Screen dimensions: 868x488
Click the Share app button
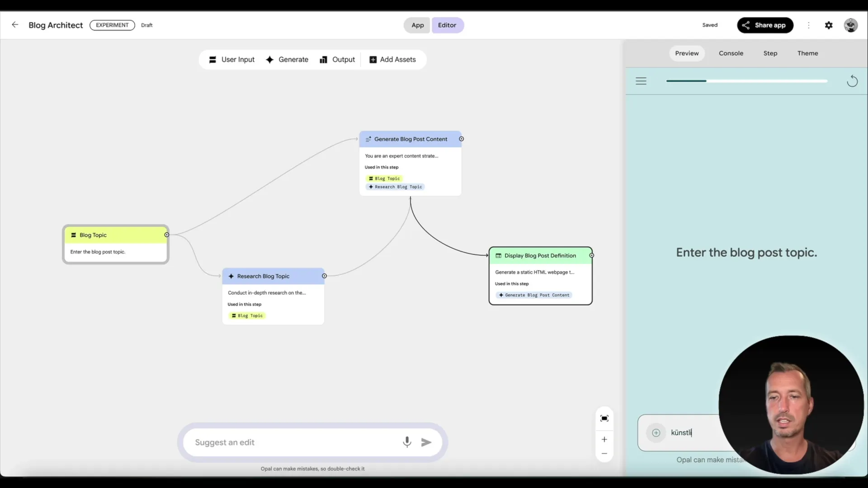point(765,25)
